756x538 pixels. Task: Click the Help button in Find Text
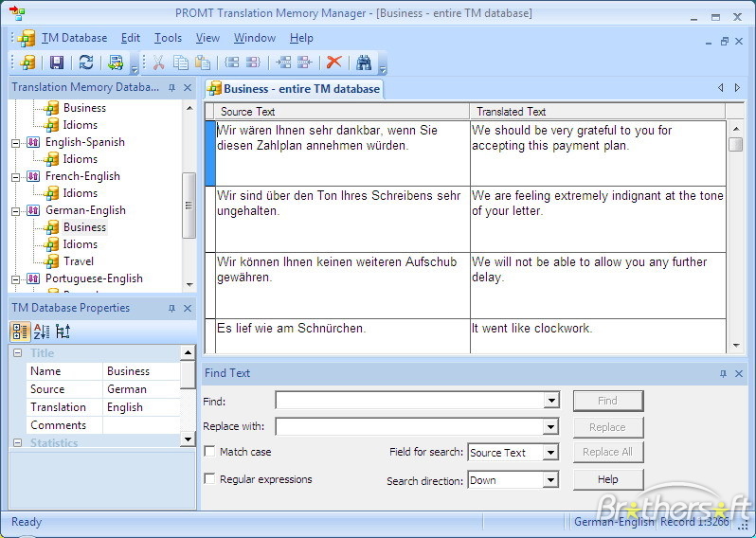[607, 479]
